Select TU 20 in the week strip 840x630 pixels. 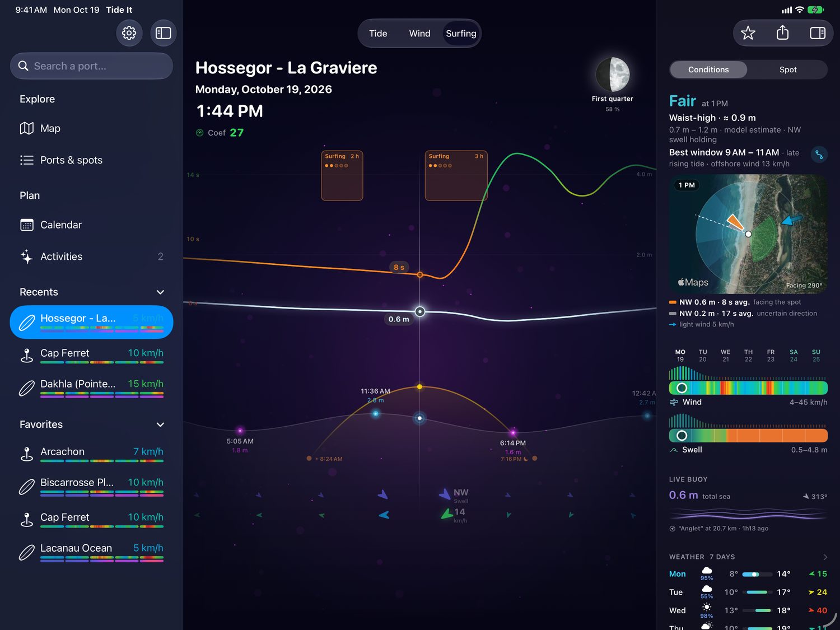703,356
